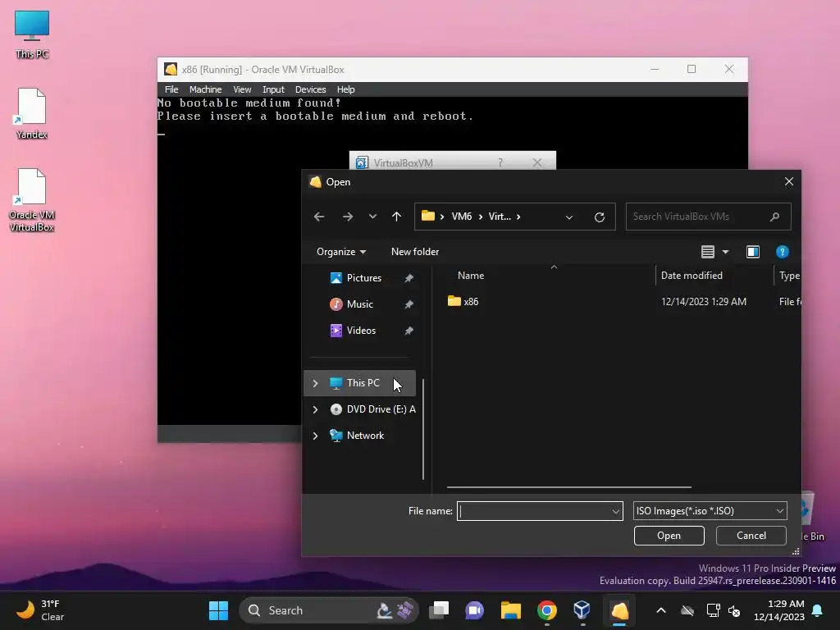Open notification bell in system tray
The width and height of the screenshot is (840, 630).
[818, 610]
